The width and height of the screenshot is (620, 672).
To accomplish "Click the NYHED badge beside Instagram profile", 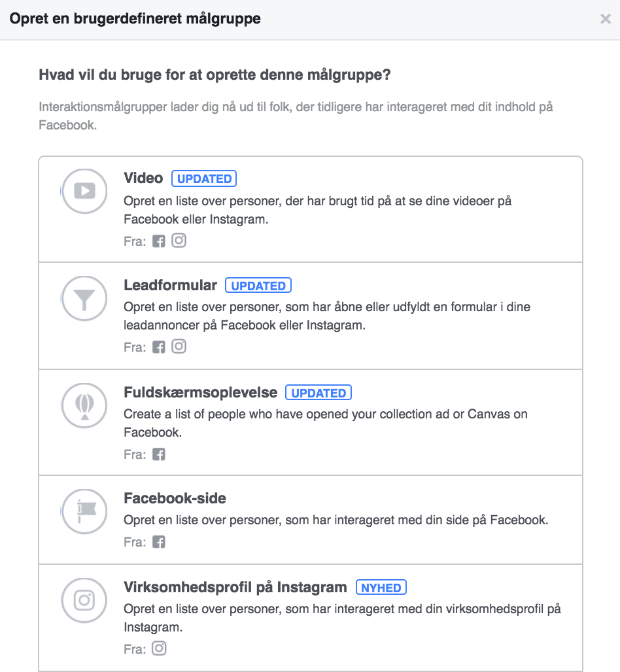I will tap(381, 588).
